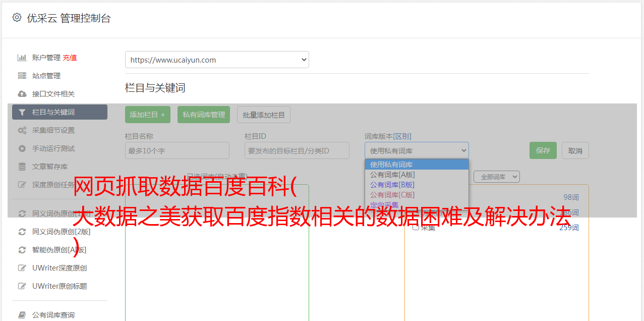Click the cloud upload icon for 接口文件相关
Screen dimensions: 644x321
pos(22,94)
